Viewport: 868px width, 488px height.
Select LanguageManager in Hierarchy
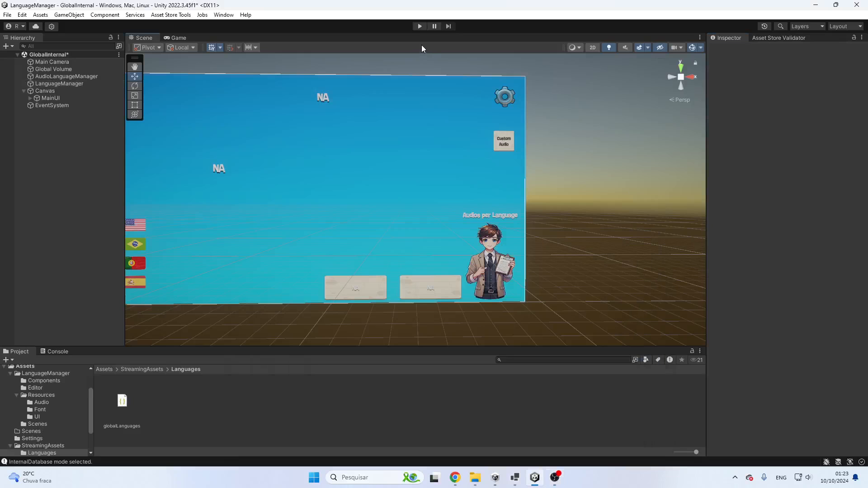pos(59,84)
